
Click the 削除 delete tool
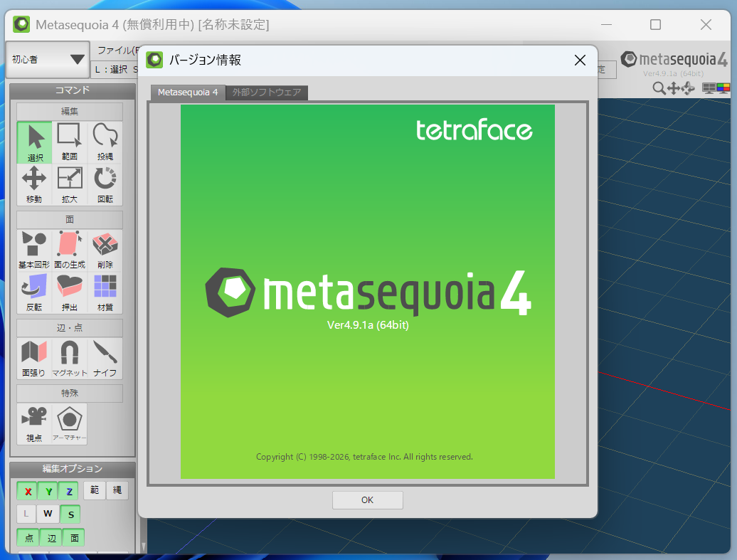click(x=105, y=250)
